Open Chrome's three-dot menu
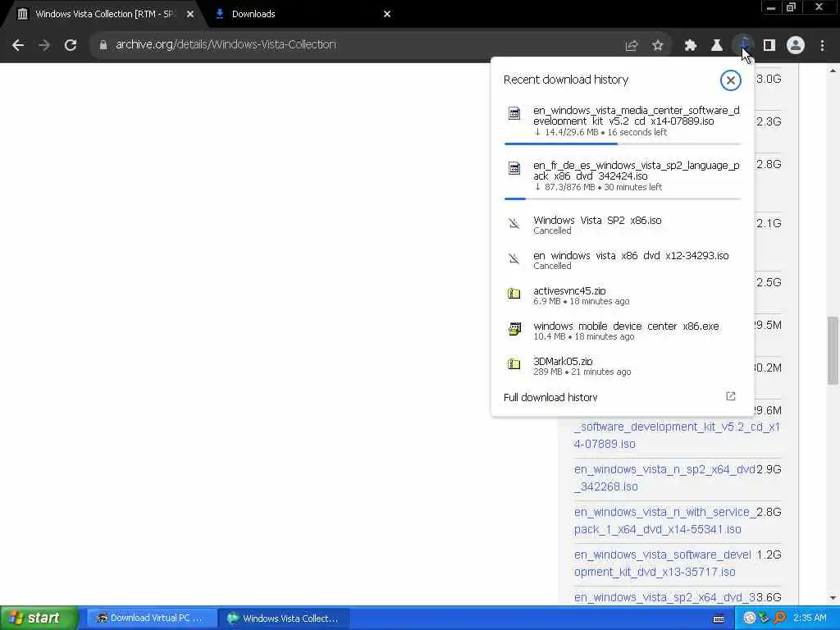840x630 pixels. [822, 46]
